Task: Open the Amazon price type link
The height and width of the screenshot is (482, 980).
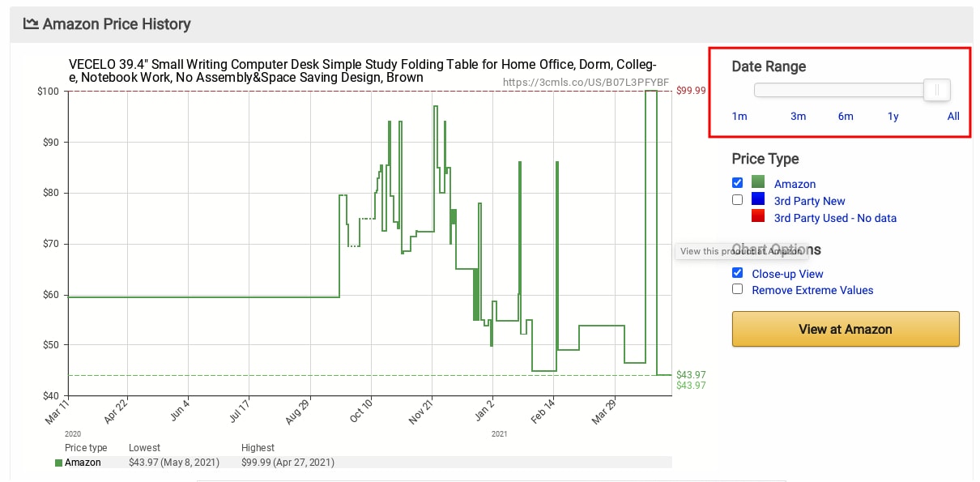Action: tap(795, 184)
